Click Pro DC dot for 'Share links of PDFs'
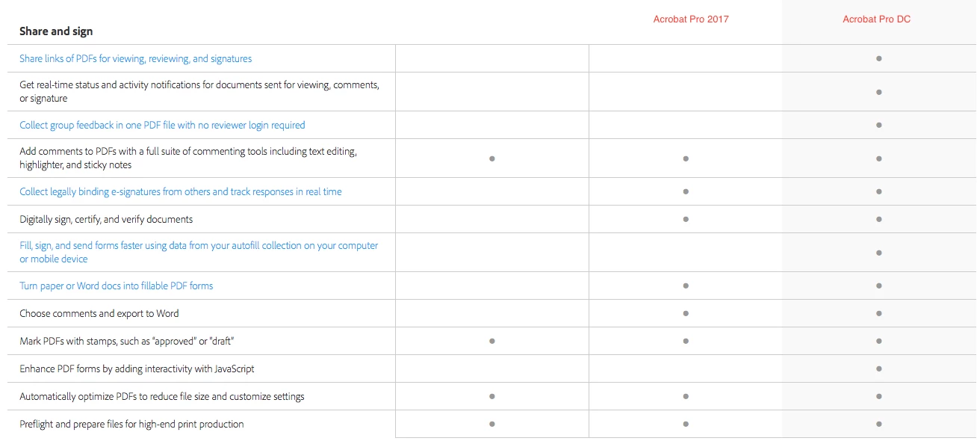This screenshot has width=980, height=441. (879, 58)
